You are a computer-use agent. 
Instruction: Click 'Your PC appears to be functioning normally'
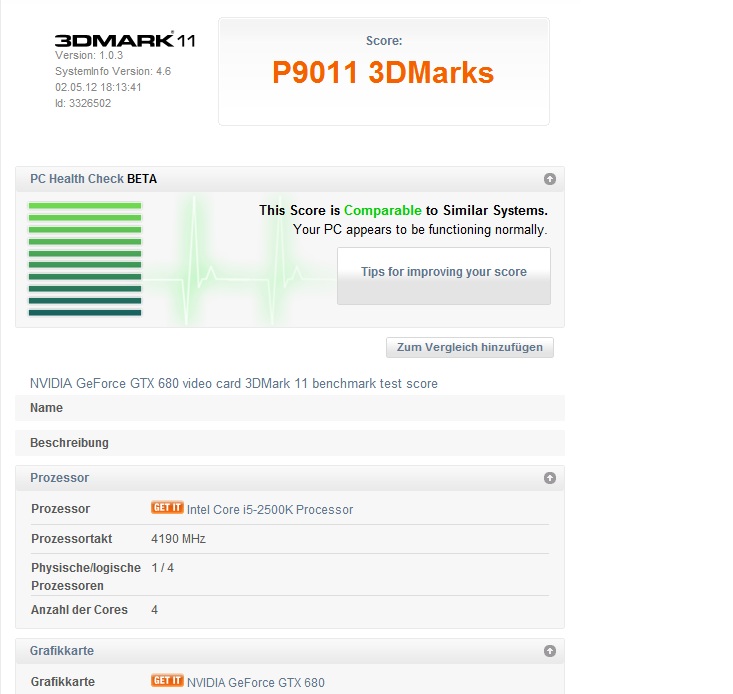click(420, 229)
